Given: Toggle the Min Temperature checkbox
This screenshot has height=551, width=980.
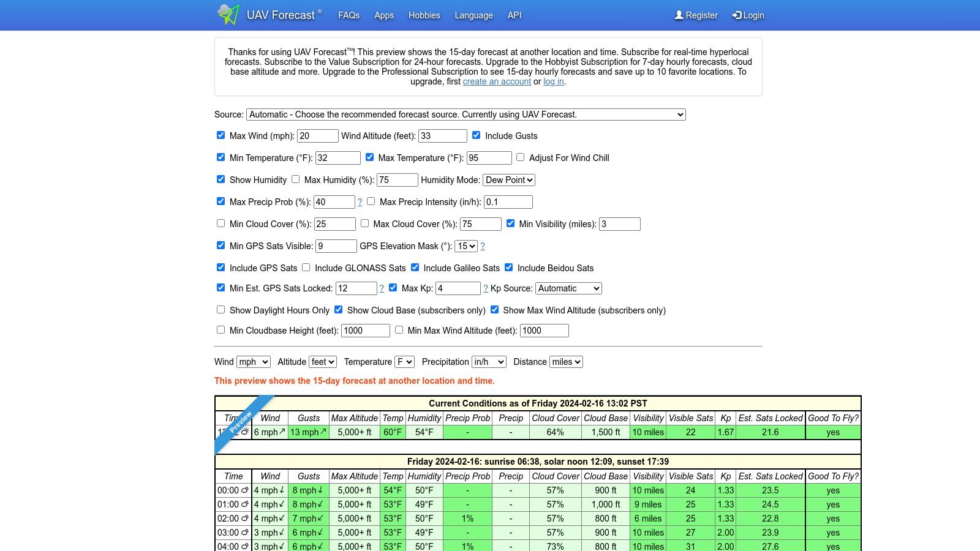Looking at the screenshot, I should pos(221,157).
